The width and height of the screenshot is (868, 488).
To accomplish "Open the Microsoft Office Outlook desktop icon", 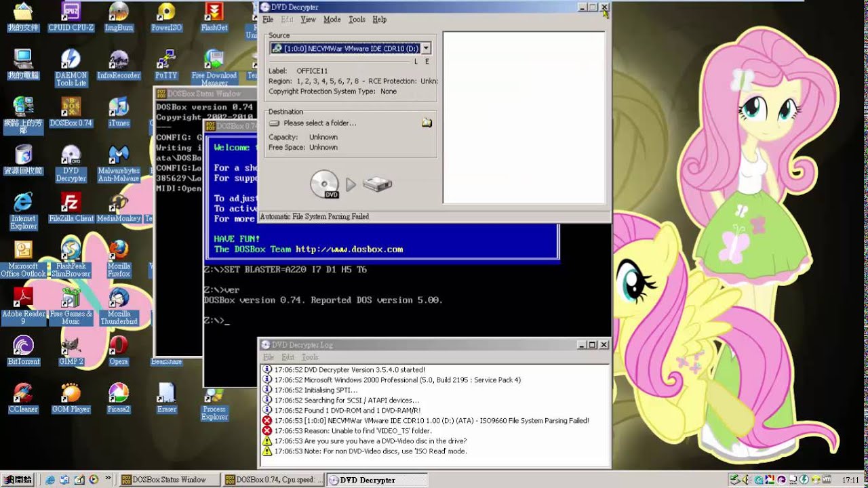I will (x=24, y=259).
